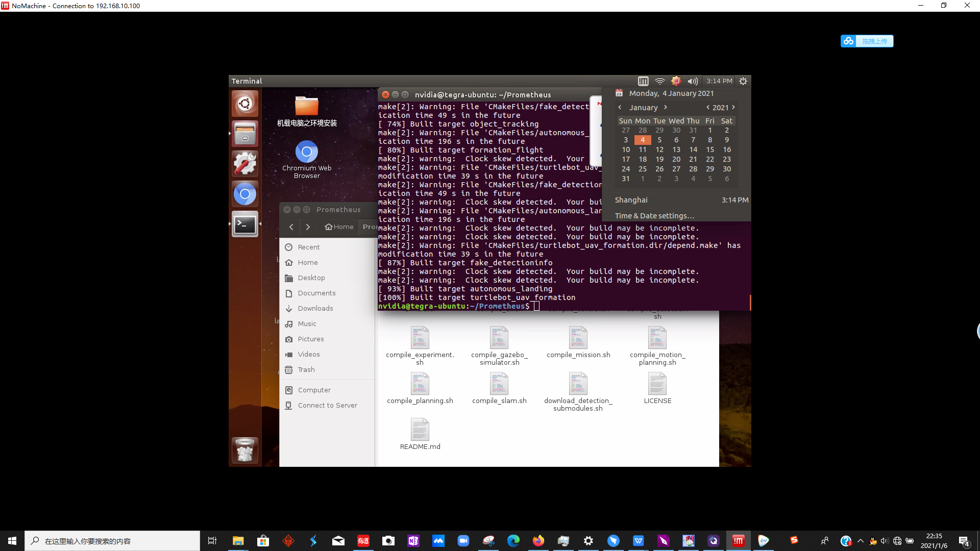Image resolution: width=980 pixels, height=551 pixels.
Task: Select January 15 in calendar
Action: click(709, 149)
